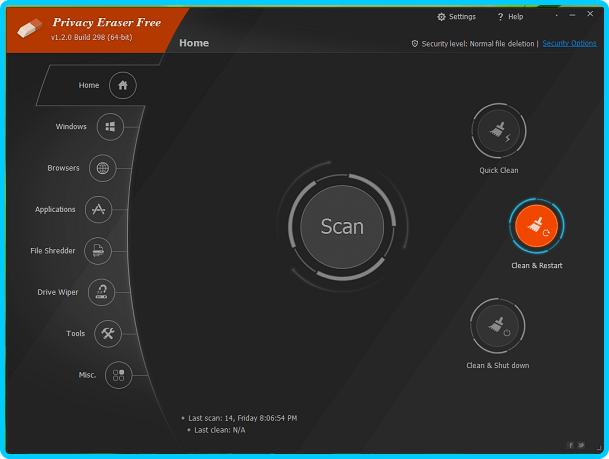Viewport: 609px width, 459px height.
Task: Open the Misc. grid icon
Action: click(118, 375)
